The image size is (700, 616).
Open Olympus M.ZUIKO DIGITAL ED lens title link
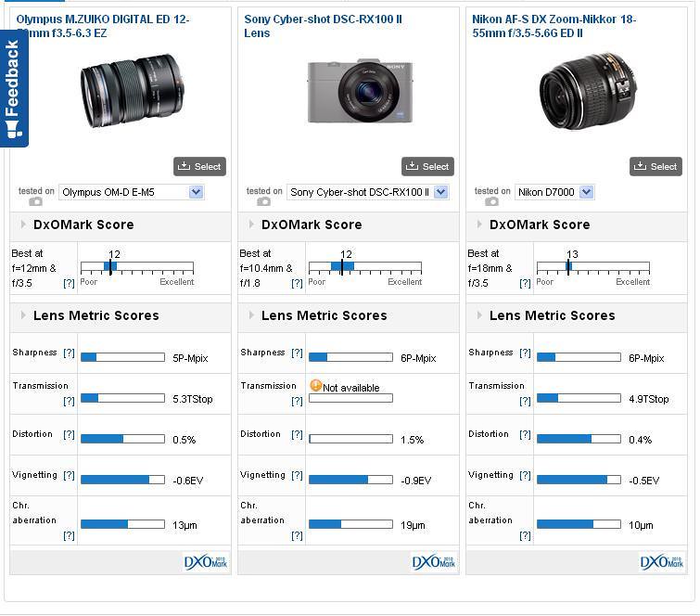103,26
